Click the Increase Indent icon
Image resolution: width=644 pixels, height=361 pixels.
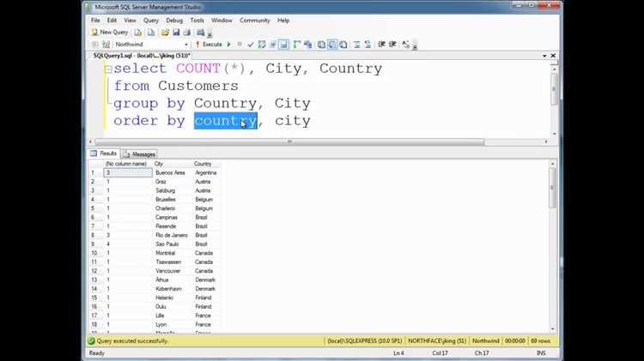pos(392,45)
